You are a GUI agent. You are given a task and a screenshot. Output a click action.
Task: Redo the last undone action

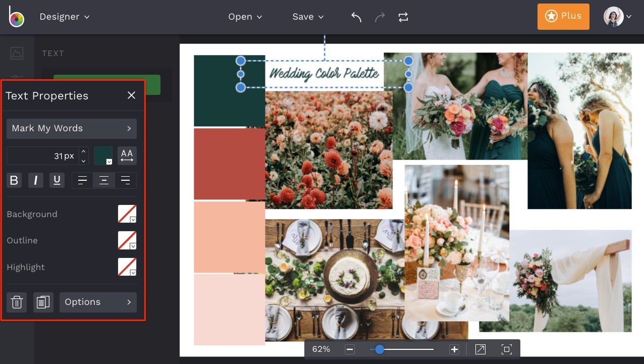tap(379, 17)
